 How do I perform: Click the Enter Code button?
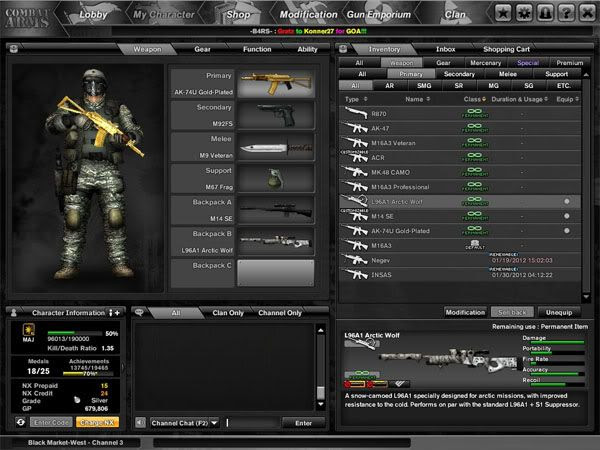coord(51,422)
